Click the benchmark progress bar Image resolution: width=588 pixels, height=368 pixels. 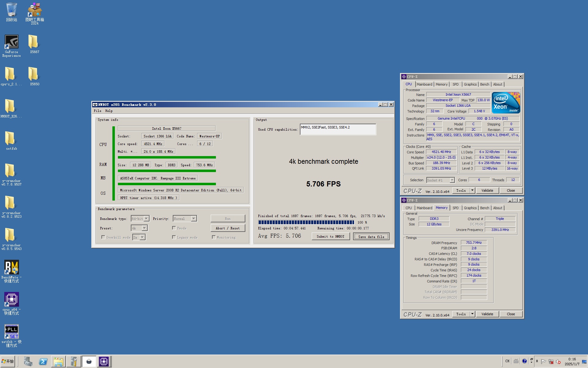point(306,222)
